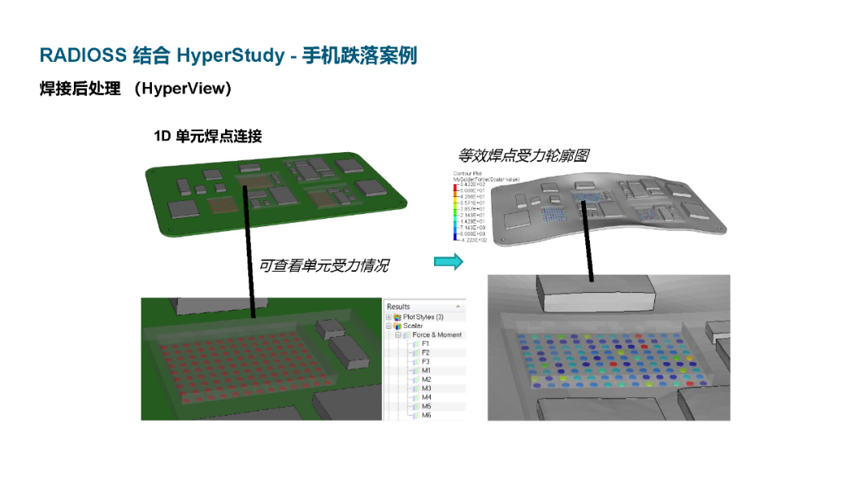Viewport: 868px width, 489px height.
Task: Click the red band of the contour legend
Action: [455, 187]
